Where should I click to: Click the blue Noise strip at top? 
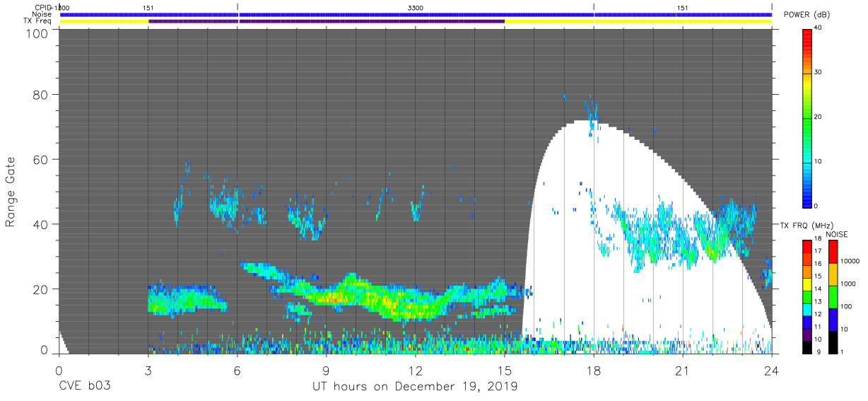[x=416, y=14]
